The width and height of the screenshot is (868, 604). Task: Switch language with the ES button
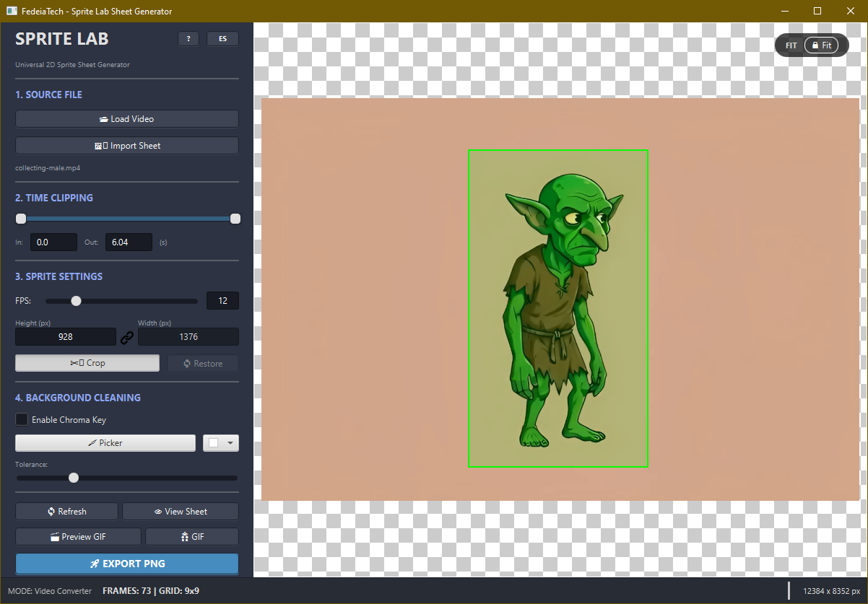pos(222,39)
